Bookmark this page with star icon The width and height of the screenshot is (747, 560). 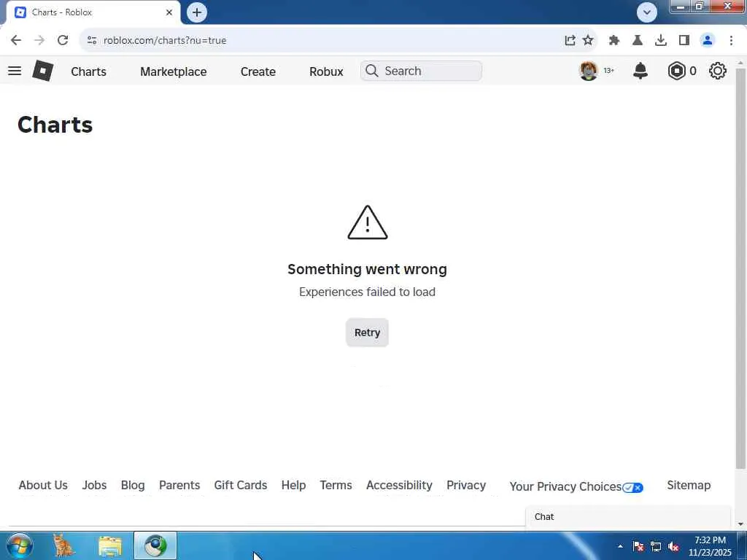[588, 40]
